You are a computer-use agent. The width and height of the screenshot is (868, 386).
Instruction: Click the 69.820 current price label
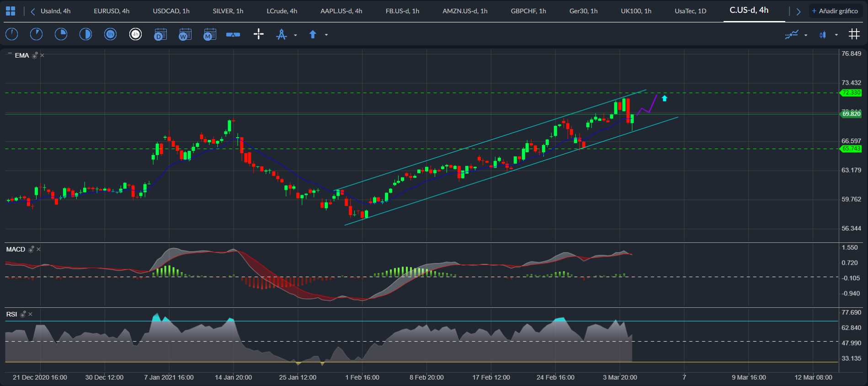tap(851, 114)
